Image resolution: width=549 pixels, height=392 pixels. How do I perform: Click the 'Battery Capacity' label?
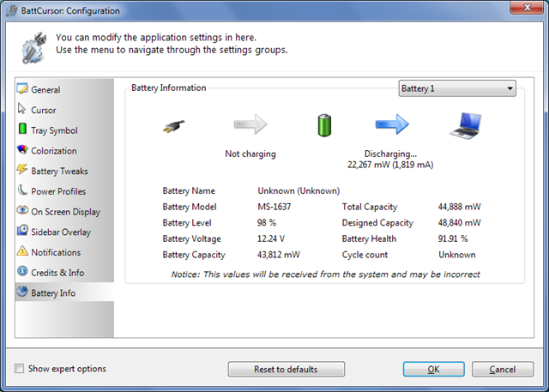pos(194,255)
